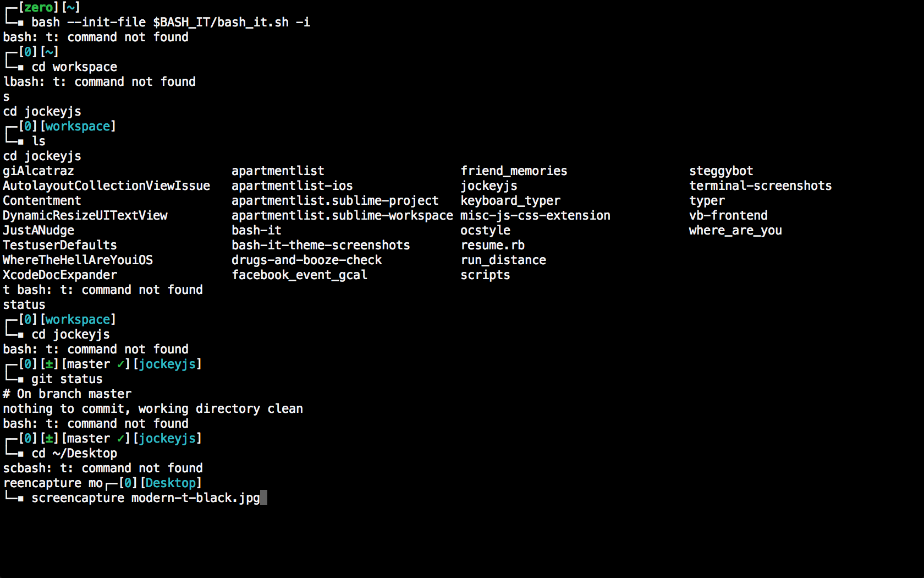Click the apartmentlist.sublime-project file name
Screen dimensions: 924x578
pyautogui.click(x=335, y=200)
